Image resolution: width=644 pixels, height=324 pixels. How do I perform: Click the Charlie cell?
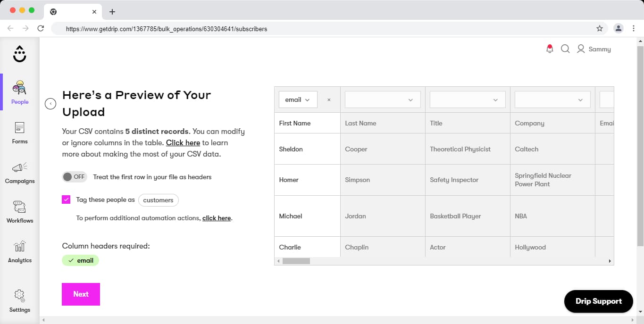307,247
